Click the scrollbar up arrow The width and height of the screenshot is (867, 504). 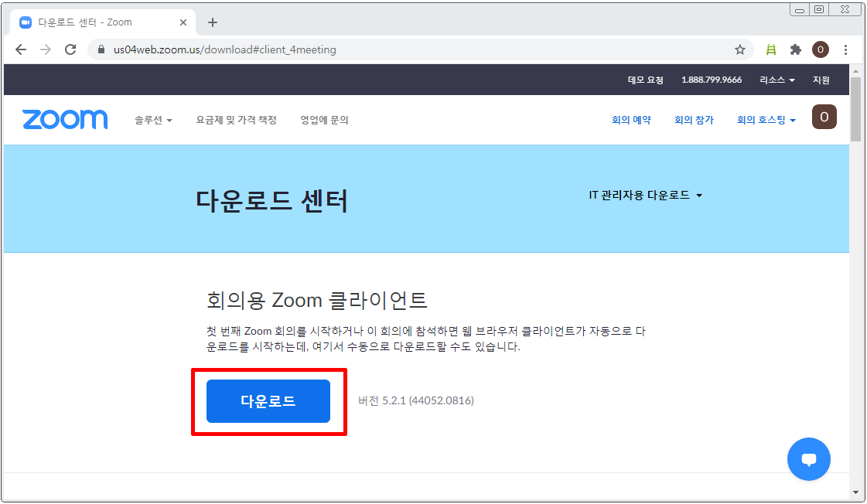855,71
